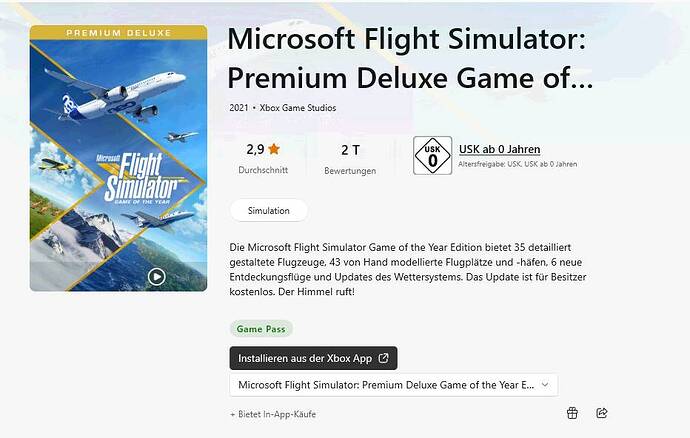Select the Simulation category tag
This screenshot has width=690, height=438.
(268, 211)
